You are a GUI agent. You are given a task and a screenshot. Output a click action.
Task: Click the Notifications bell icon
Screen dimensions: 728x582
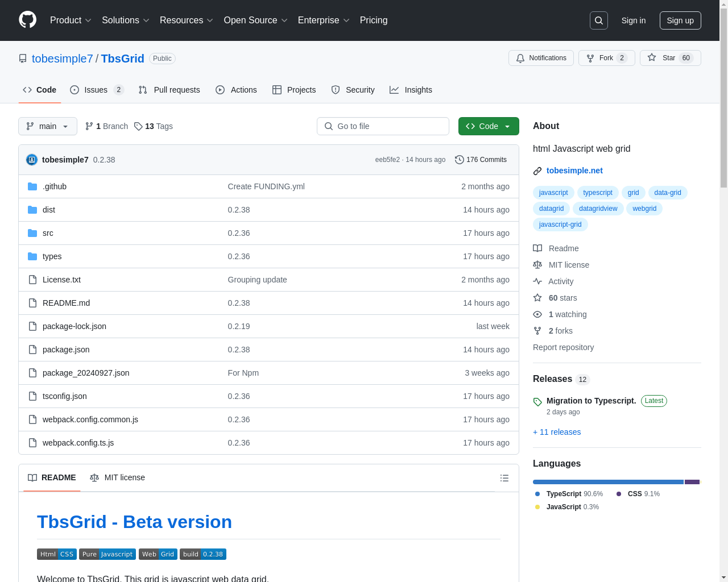(520, 58)
